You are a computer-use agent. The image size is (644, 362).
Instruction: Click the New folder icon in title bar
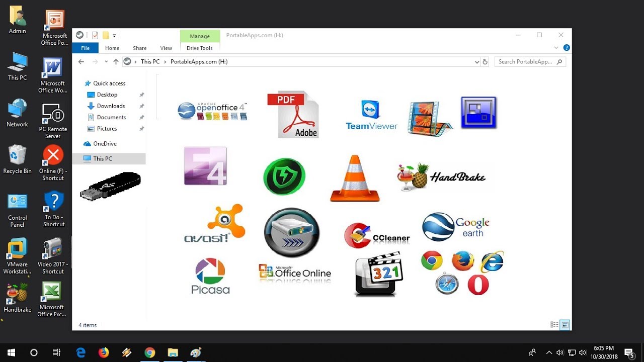pyautogui.click(x=106, y=35)
